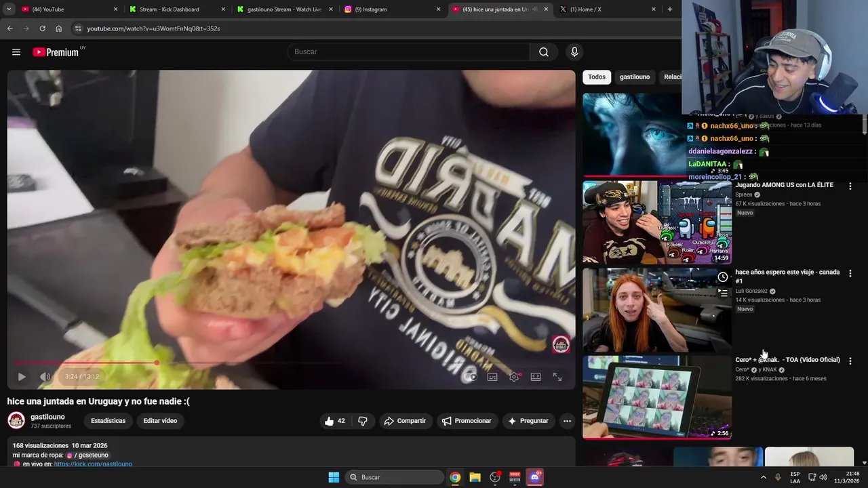The width and height of the screenshot is (868, 488).
Task: Switch to the gastilouno Stream browser tab
Action: pyautogui.click(x=285, y=9)
